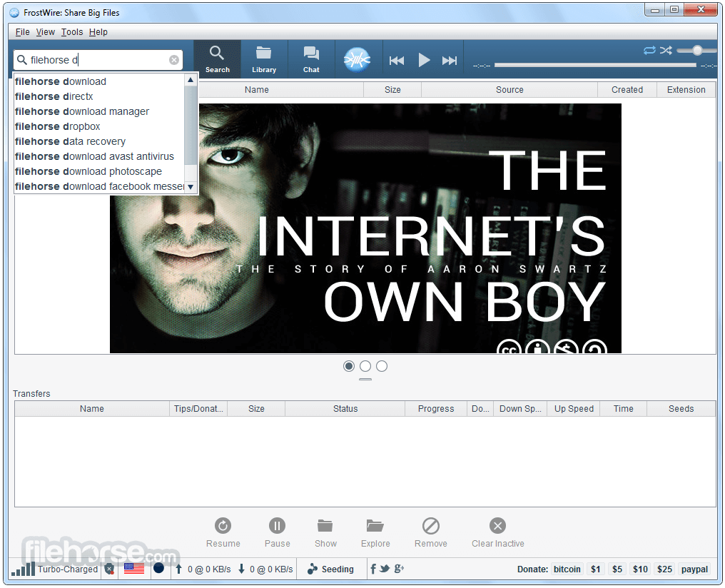Sort transfers by Progress column
Screen dimensions: 725x588
(x=436, y=409)
